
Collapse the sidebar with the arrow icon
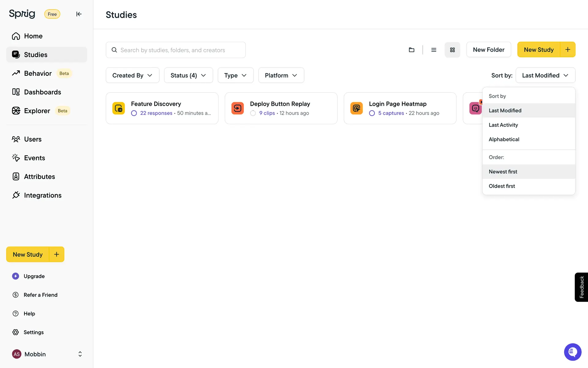click(79, 14)
